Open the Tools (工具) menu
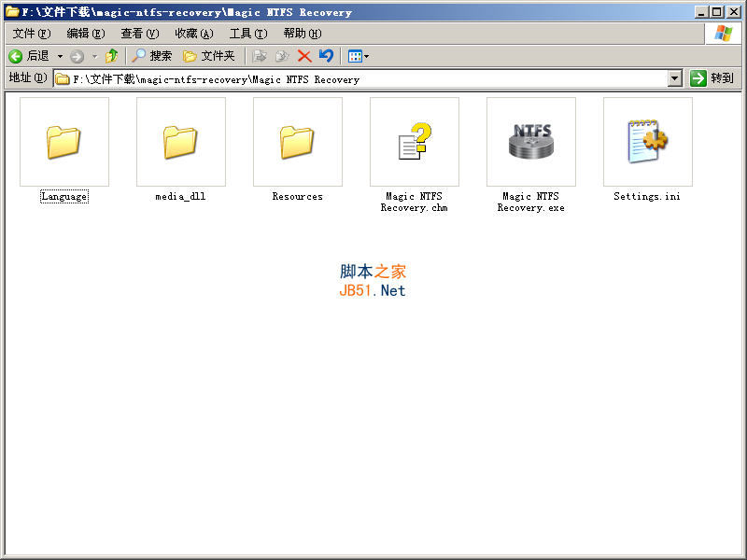 248,34
